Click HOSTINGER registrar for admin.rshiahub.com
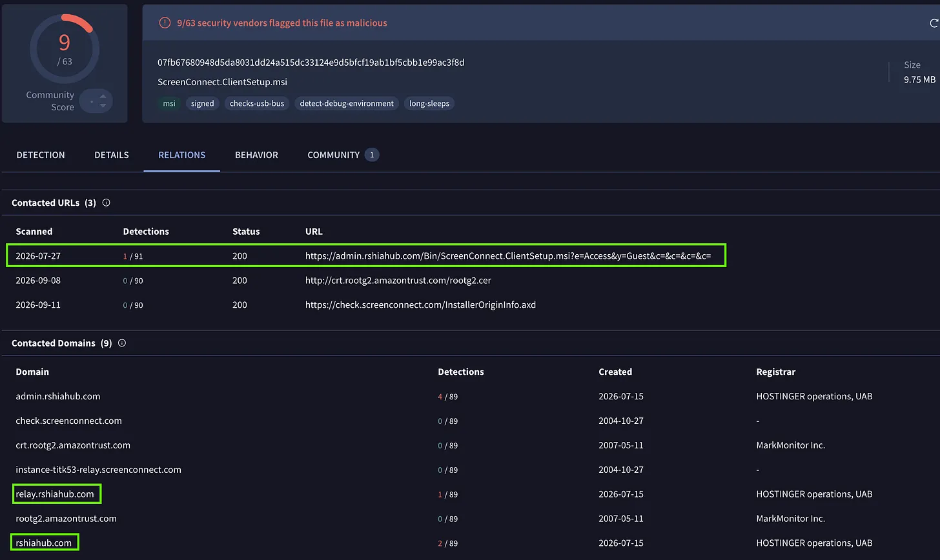The image size is (940, 560). [x=814, y=396]
